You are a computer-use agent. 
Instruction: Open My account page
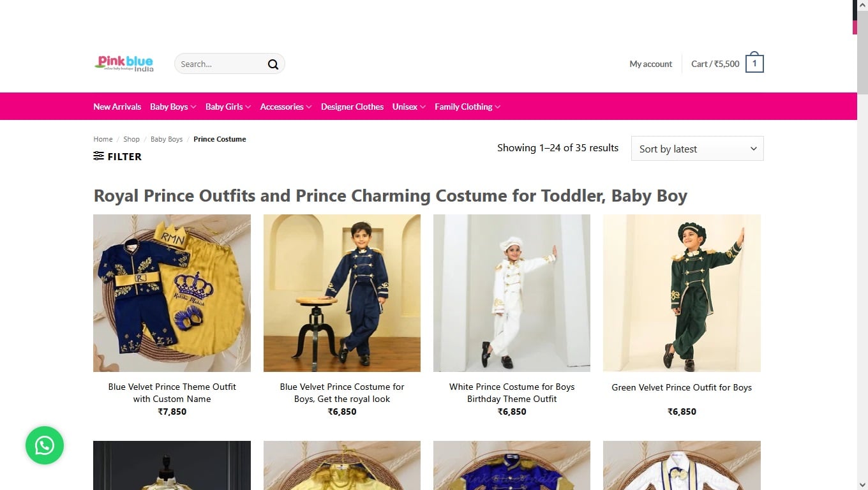(650, 64)
